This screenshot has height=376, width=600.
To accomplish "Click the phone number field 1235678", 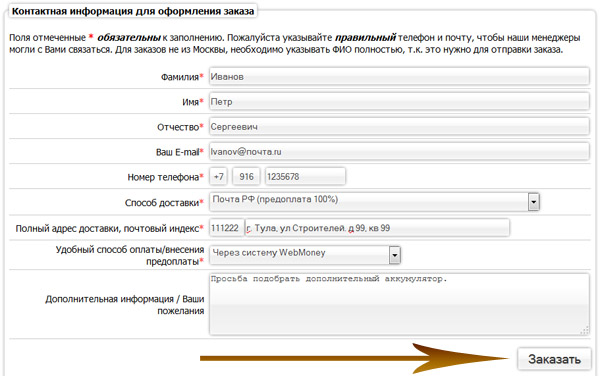I will coord(305,176).
